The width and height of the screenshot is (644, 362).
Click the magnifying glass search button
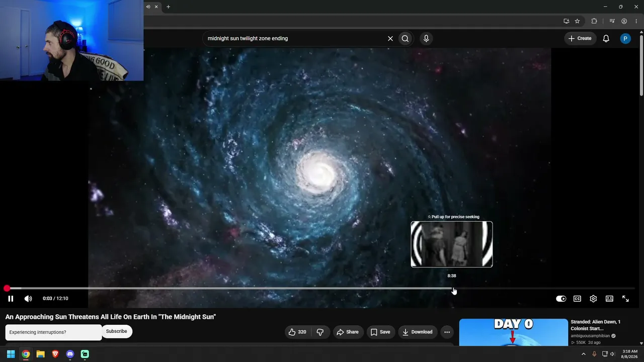click(405, 38)
